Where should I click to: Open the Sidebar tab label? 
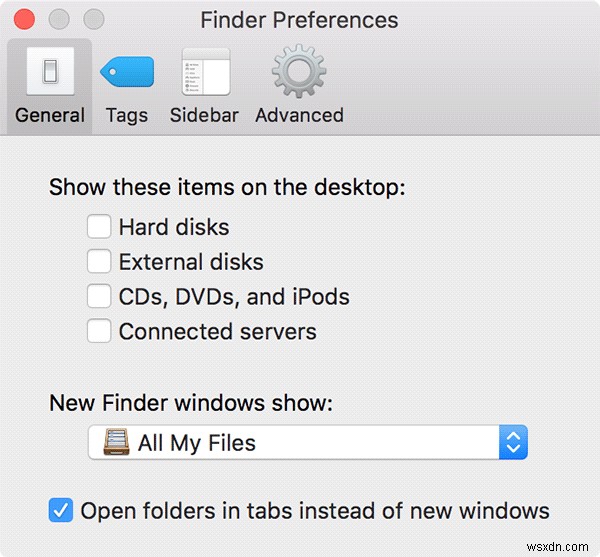pyautogui.click(x=204, y=115)
